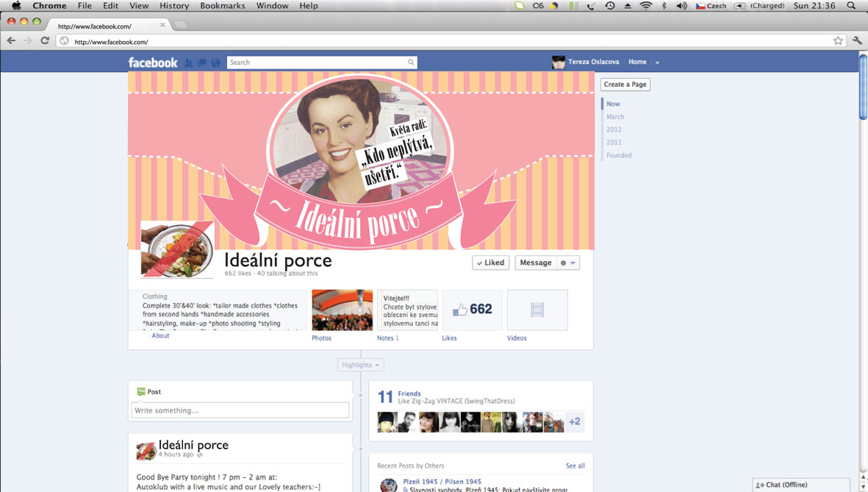Click the Photos link
Viewport: 868px width, 492px height.
click(x=321, y=338)
